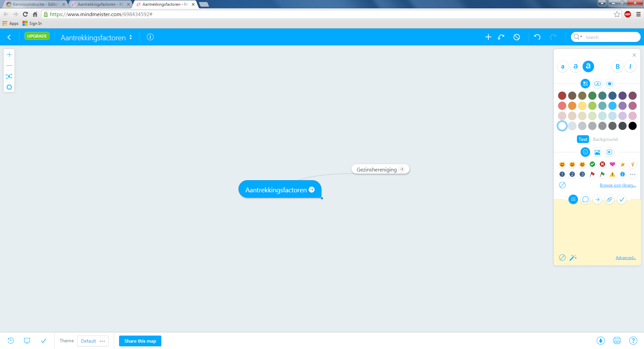Toggle bold text formatting
This screenshot has height=349, width=644.
pos(617,66)
